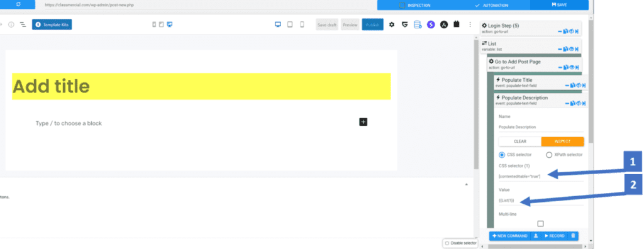Click the purple Spectra circle icon

(x=431, y=25)
